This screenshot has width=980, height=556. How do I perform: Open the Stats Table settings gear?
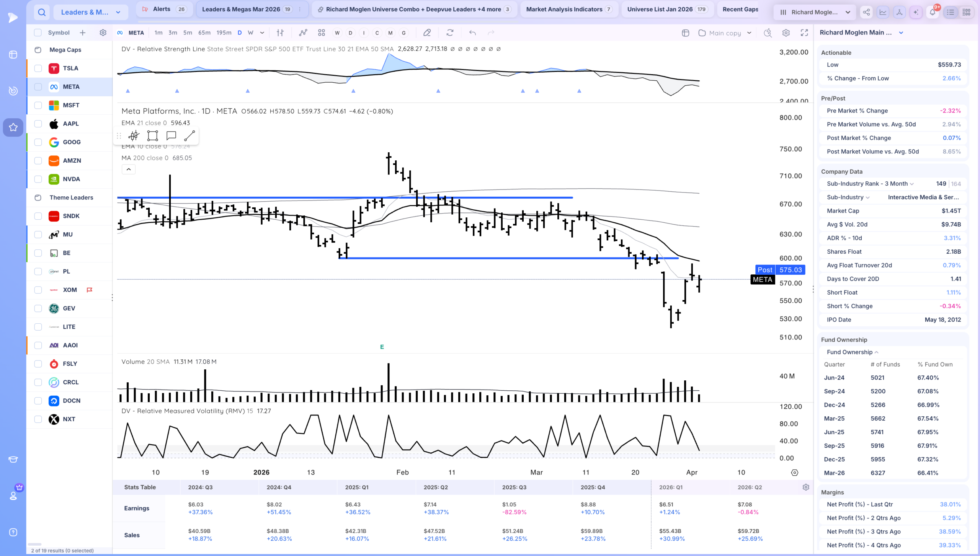click(806, 487)
